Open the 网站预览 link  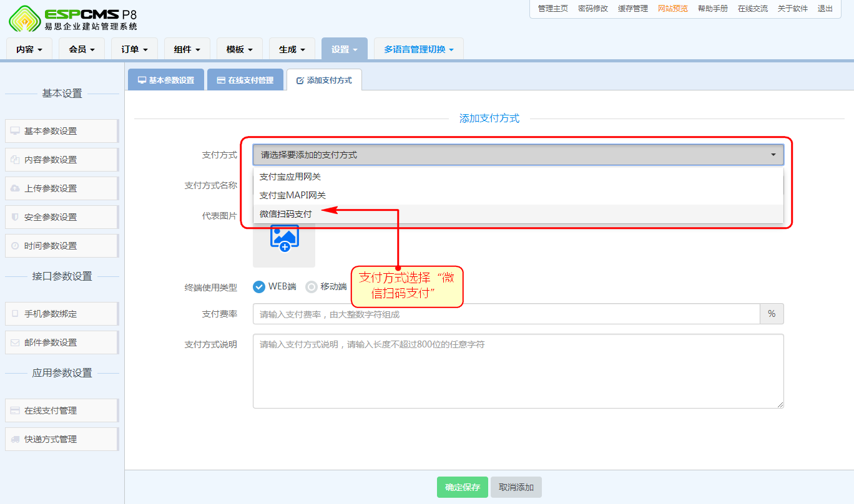pyautogui.click(x=673, y=9)
